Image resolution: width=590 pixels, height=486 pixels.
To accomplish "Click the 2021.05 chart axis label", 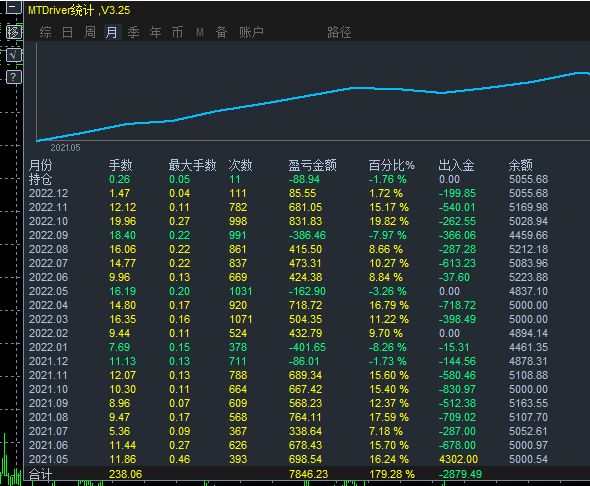I will 65,148.
